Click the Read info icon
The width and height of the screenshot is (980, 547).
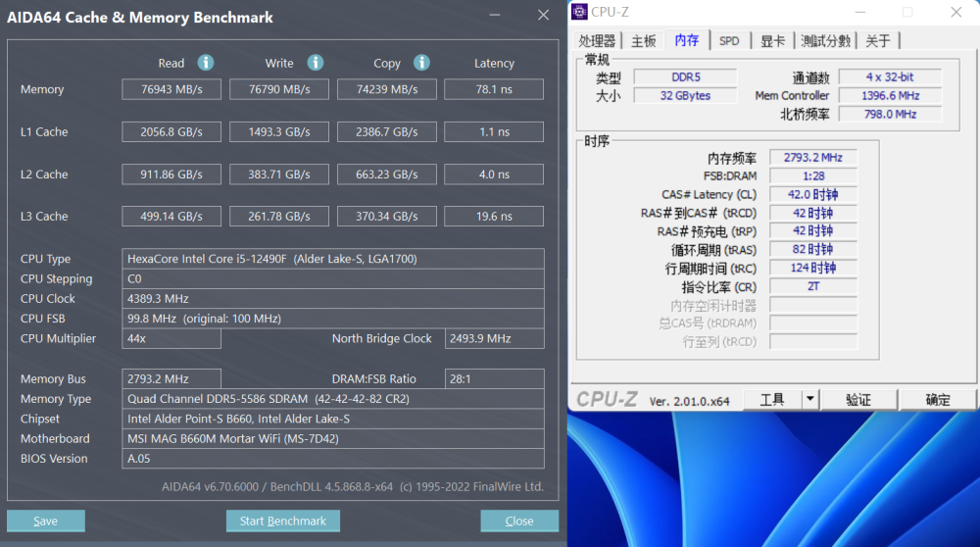206,63
